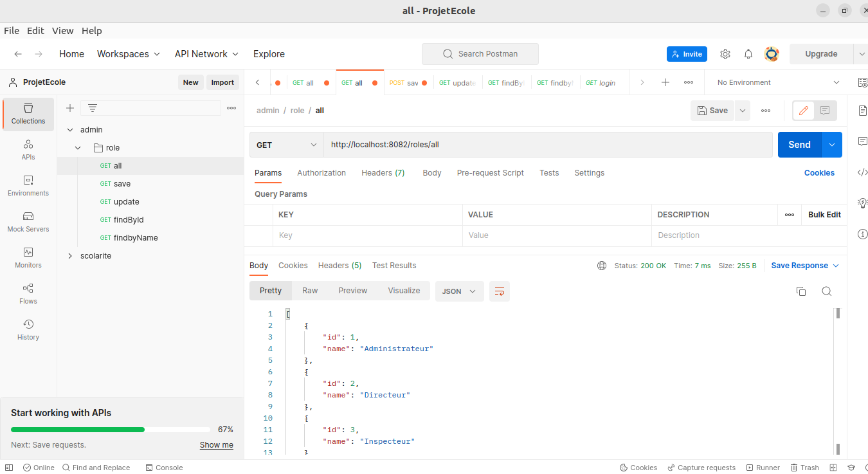Click the network globe icon beside Status

tap(602, 266)
